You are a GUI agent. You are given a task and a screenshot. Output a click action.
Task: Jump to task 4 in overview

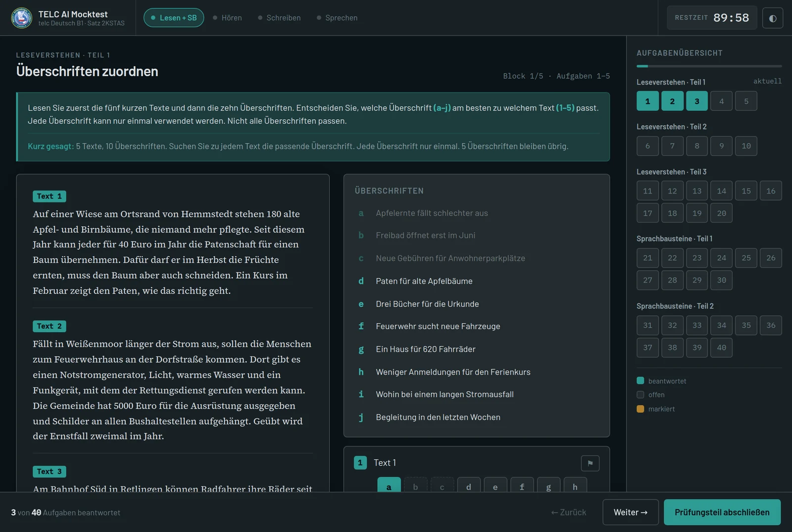coord(722,101)
